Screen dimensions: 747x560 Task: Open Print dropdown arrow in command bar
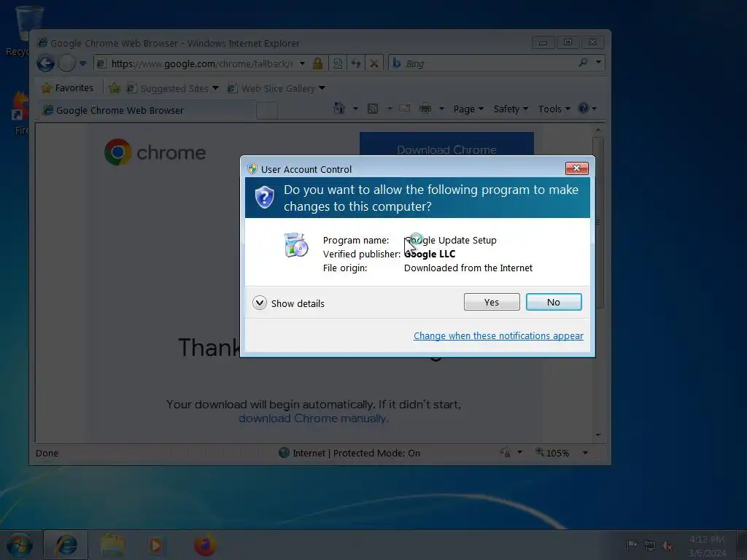[441, 109]
